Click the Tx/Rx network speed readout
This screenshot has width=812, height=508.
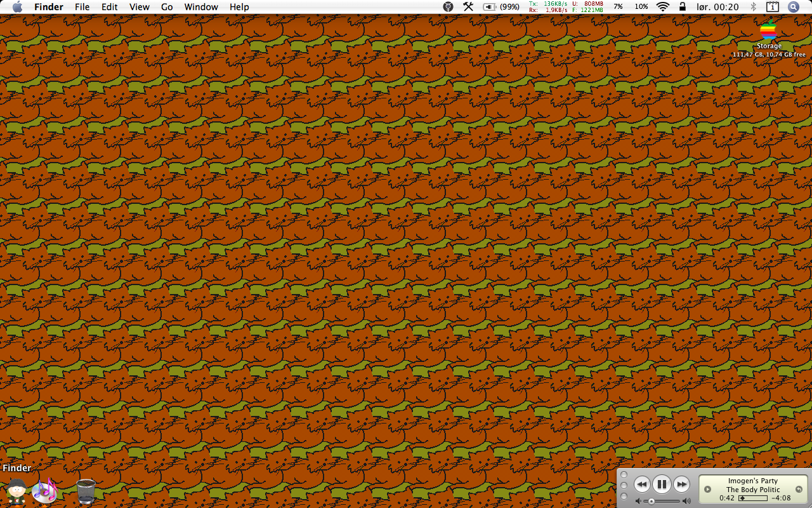click(548, 7)
